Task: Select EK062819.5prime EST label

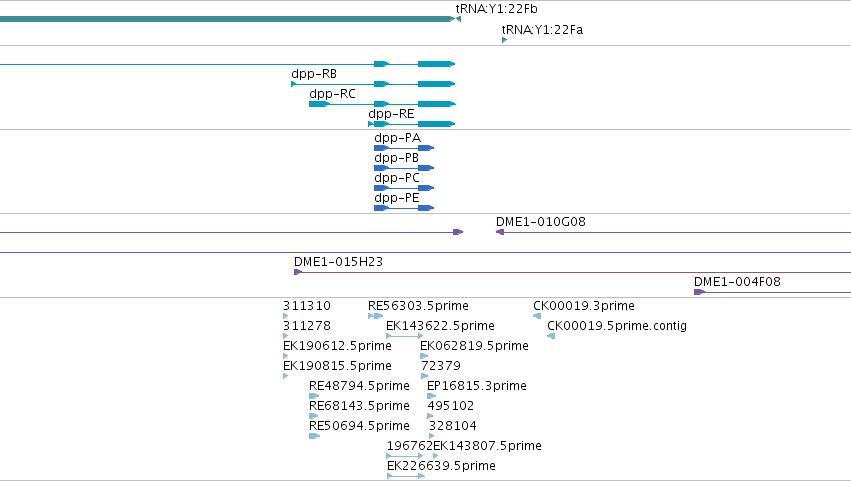Action: (474, 346)
